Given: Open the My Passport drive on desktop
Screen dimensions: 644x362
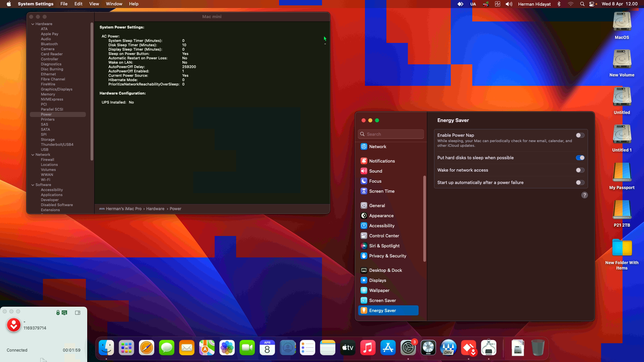Looking at the screenshot, I should [622, 176].
